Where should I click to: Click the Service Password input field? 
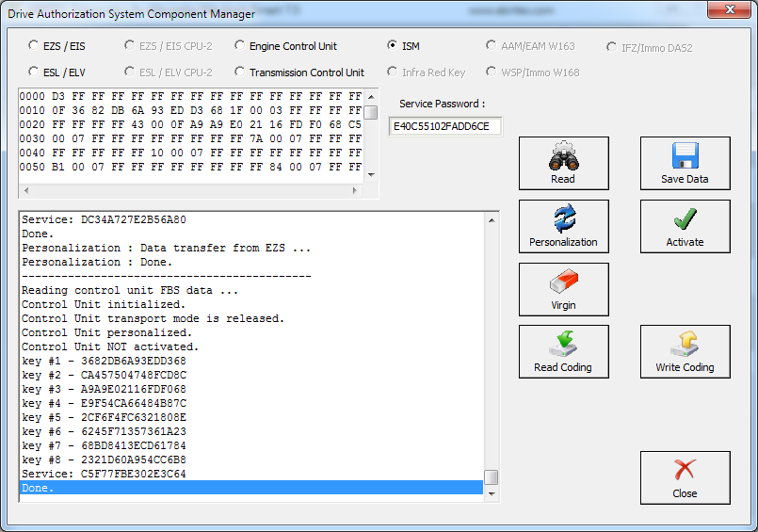click(x=445, y=126)
